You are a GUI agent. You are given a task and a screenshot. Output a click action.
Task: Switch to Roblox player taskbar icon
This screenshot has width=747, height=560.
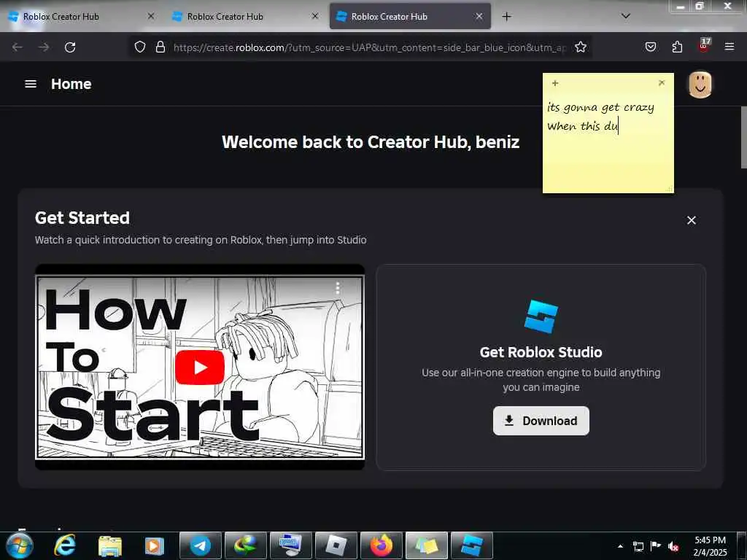click(336, 545)
